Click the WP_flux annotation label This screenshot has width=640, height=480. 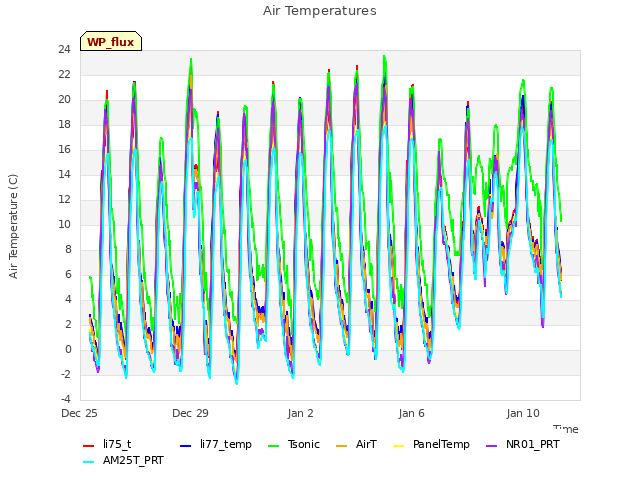click(111, 42)
